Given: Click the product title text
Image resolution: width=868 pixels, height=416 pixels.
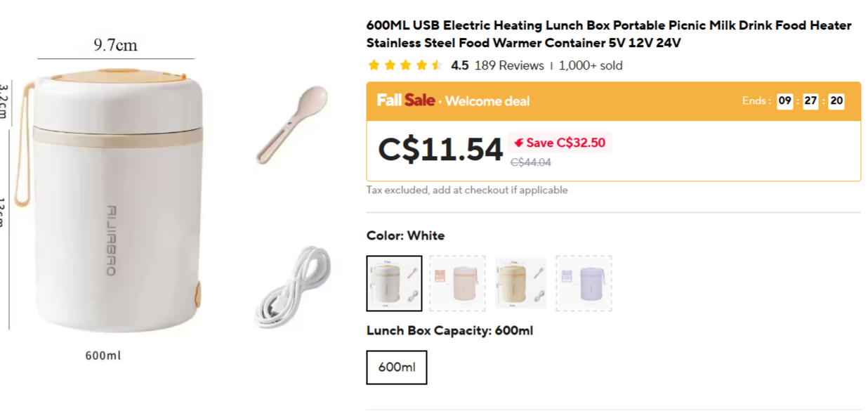Looking at the screenshot, I should (608, 34).
